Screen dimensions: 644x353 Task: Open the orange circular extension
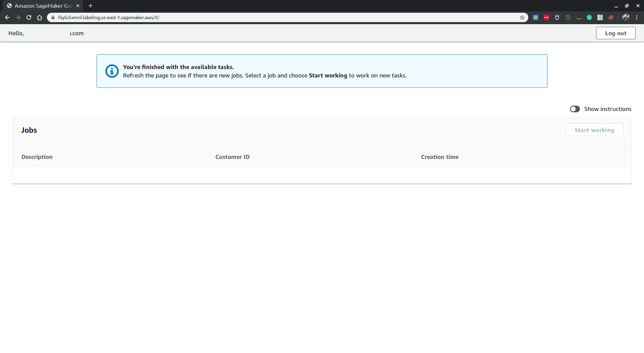click(x=611, y=17)
